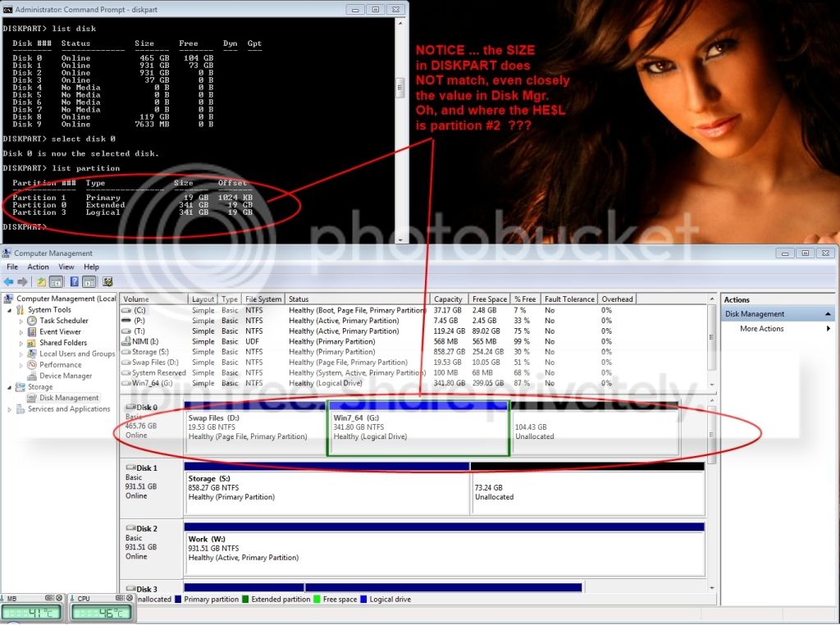The width and height of the screenshot is (840, 625).
Task: Click the last toolbar icon with green grid
Action: point(107,281)
